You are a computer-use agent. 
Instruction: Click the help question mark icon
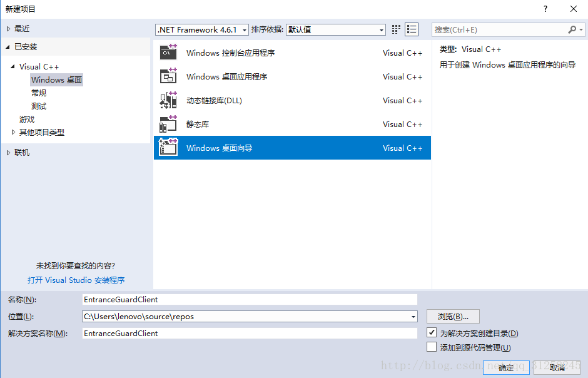(545, 9)
